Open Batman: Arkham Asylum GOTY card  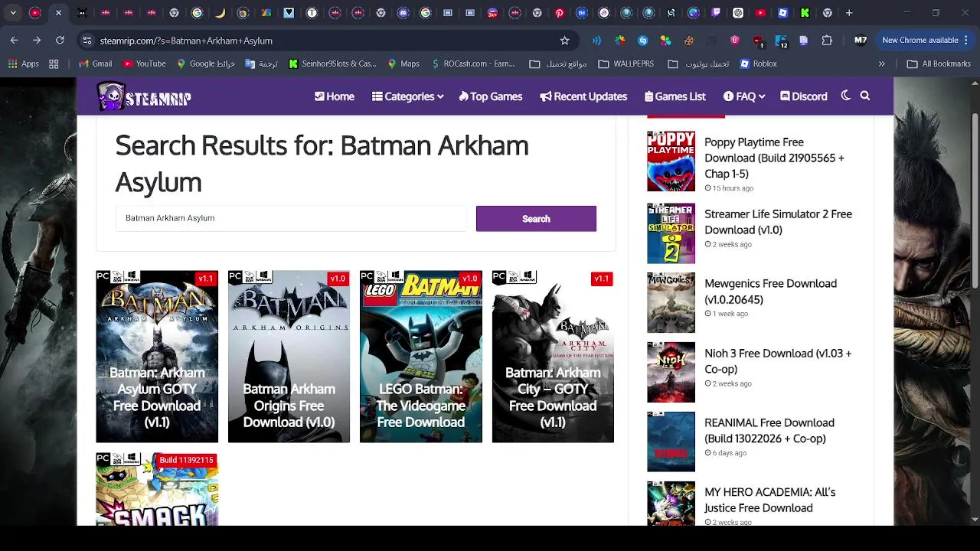pos(157,357)
